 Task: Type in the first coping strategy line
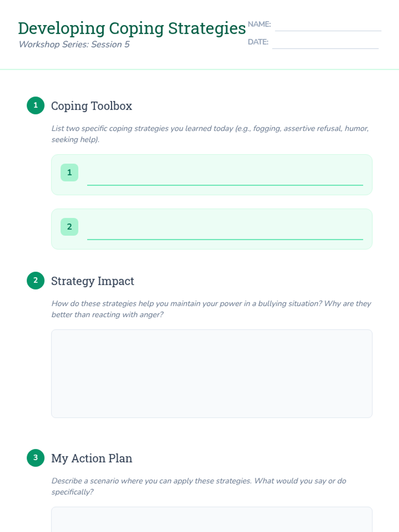225,179
